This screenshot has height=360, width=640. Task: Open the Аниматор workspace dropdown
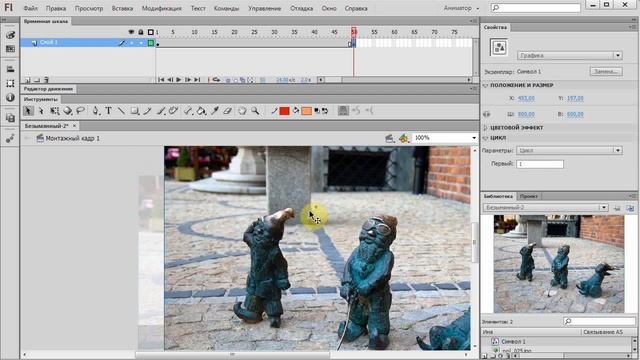(x=462, y=8)
